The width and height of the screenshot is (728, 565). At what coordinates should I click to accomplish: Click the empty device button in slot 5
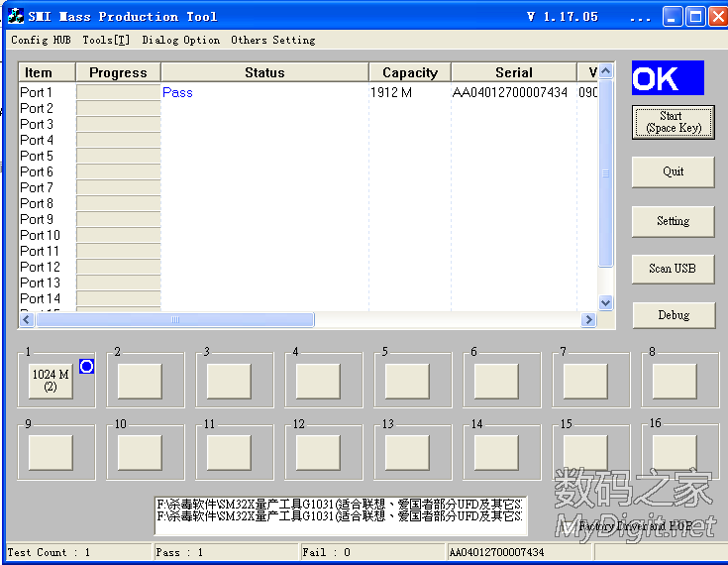[x=407, y=381]
